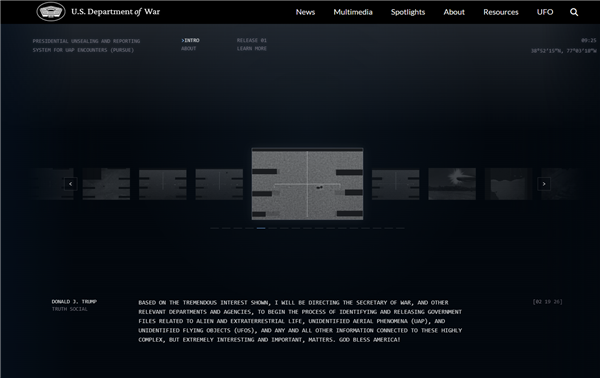Go to the previous carousel slide arrow
600x378 pixels.
coord(70,184)
